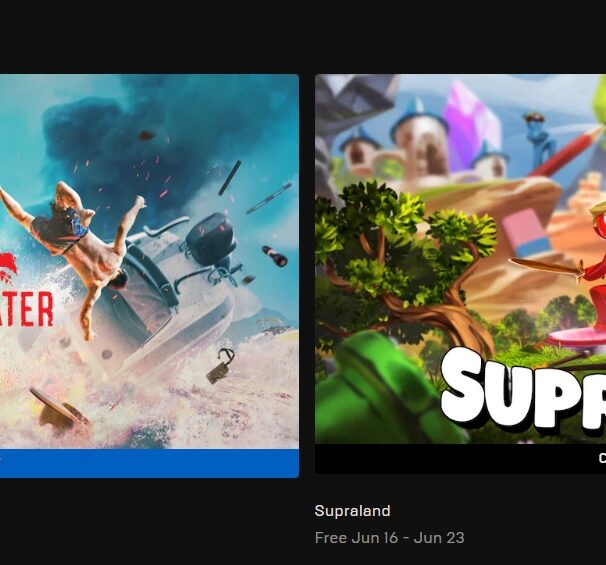Click the blue banner under Maneater
606x565 pixels.
149,463
